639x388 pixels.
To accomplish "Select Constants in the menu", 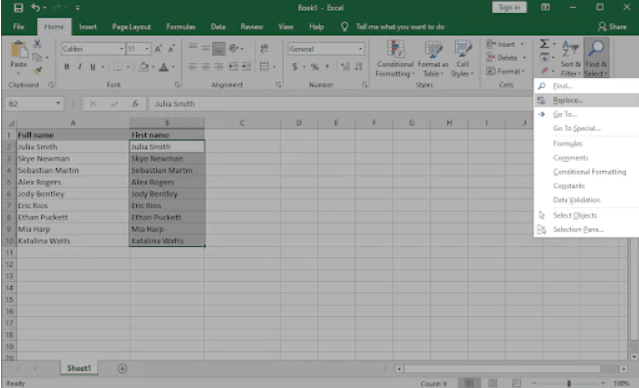I will pyautogui.click(x=586, y=186).
